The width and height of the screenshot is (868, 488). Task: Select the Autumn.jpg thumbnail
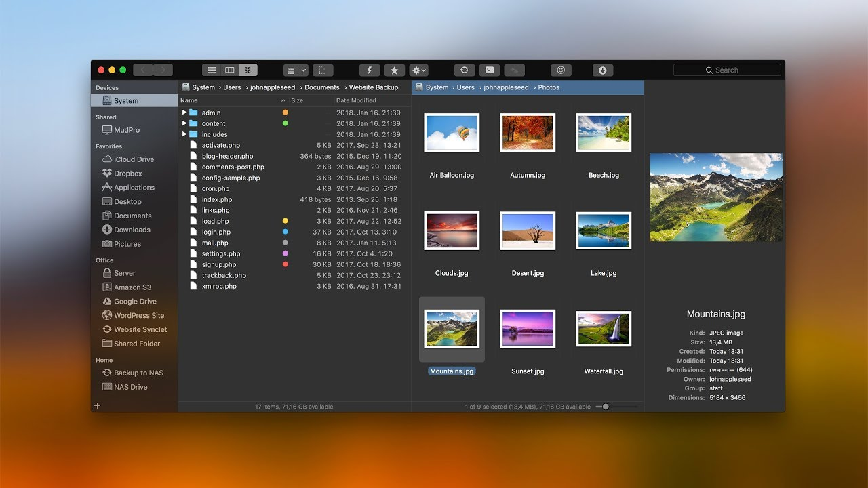click(528, 133)
